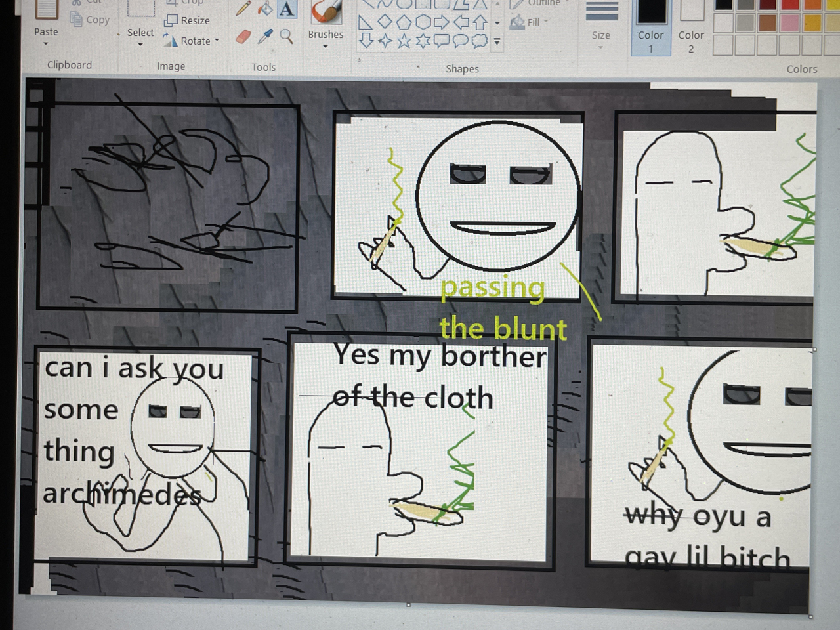Select the cloud callout shape
840x630 pixels.
click(x=480, y=41)
